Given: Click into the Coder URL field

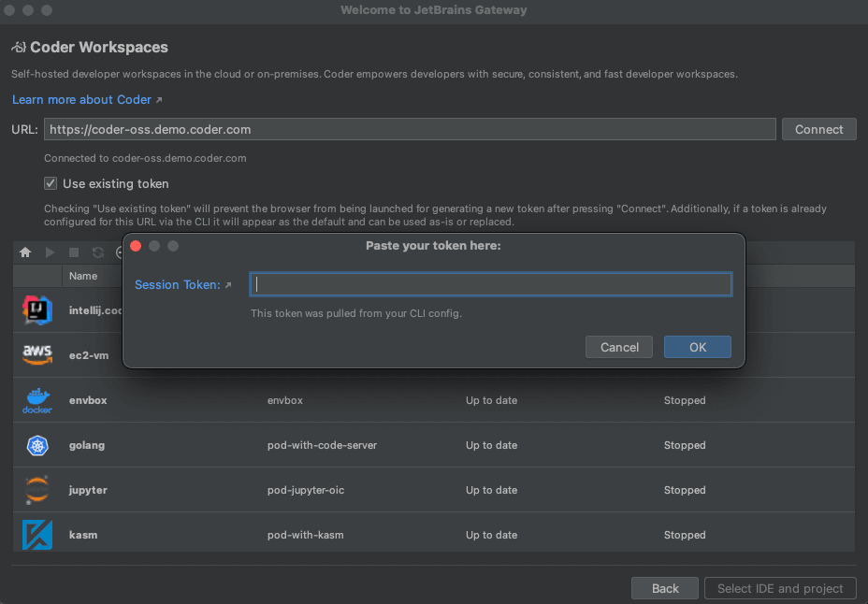Looking at the screenshot, I should tap(410, 129).
